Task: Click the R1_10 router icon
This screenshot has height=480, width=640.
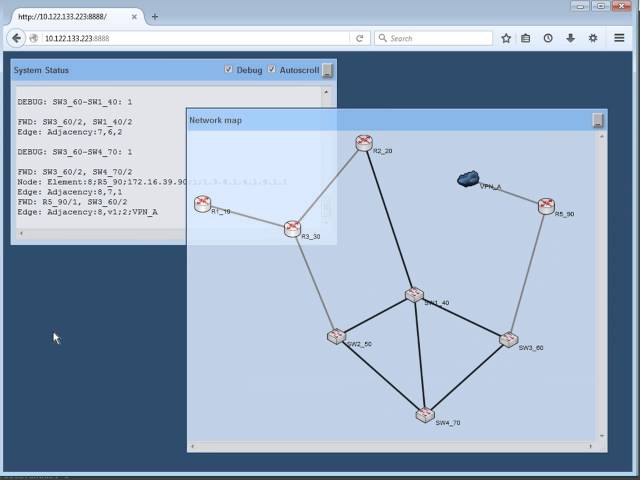Action: [203, 204]
